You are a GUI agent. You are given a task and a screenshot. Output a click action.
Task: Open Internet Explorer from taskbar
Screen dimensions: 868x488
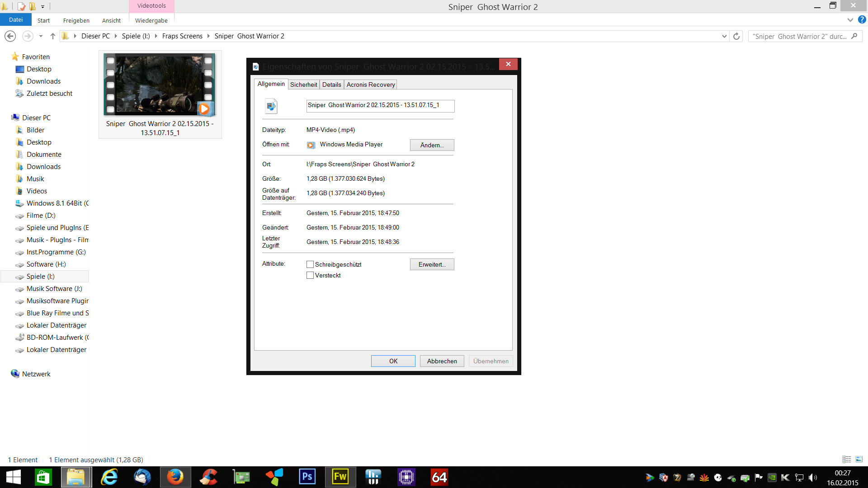pyautogui.click(x=109, y=477)
